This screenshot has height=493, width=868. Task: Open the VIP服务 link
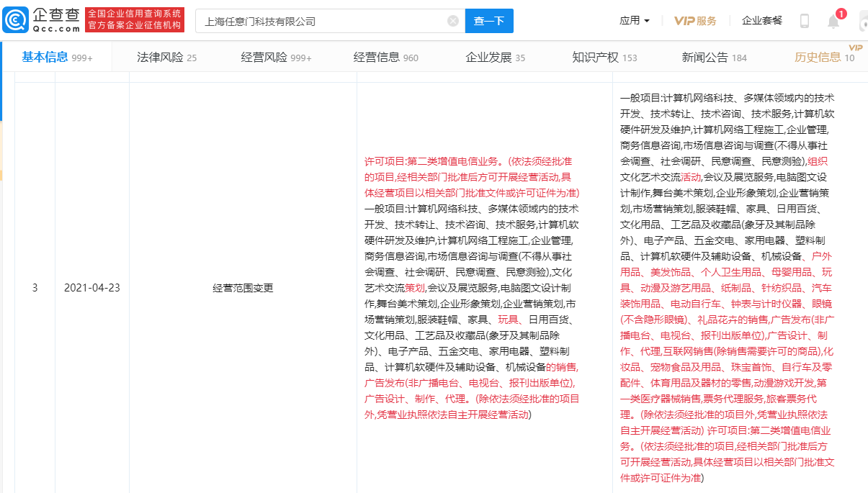pyautogui.click(x=695, y=21)
